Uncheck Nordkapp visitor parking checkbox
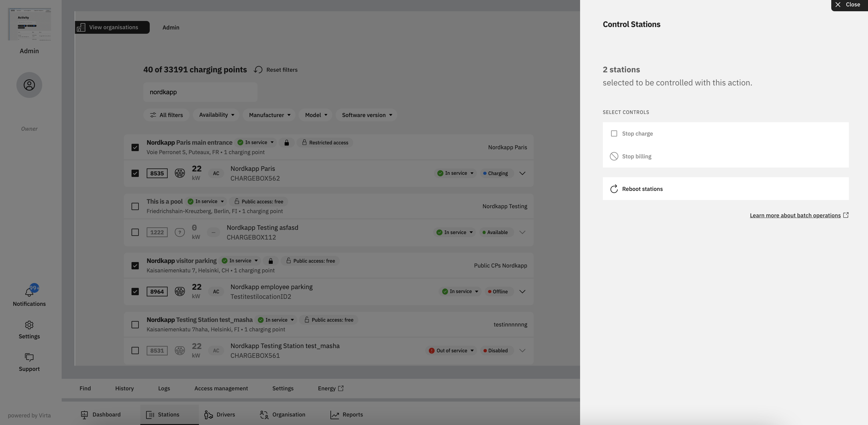Image resolution: width=868 pixels, height=425 pixels. point(135,266)
